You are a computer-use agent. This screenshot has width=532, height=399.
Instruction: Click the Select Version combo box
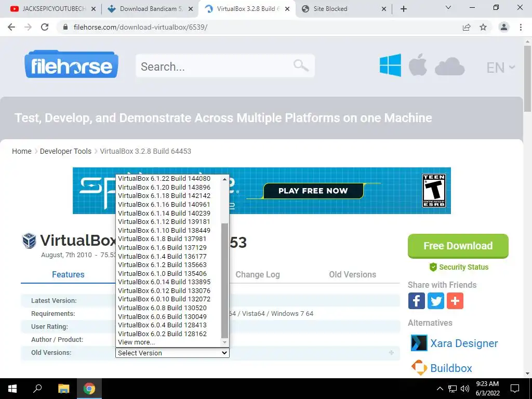click(x=172, y=353)
